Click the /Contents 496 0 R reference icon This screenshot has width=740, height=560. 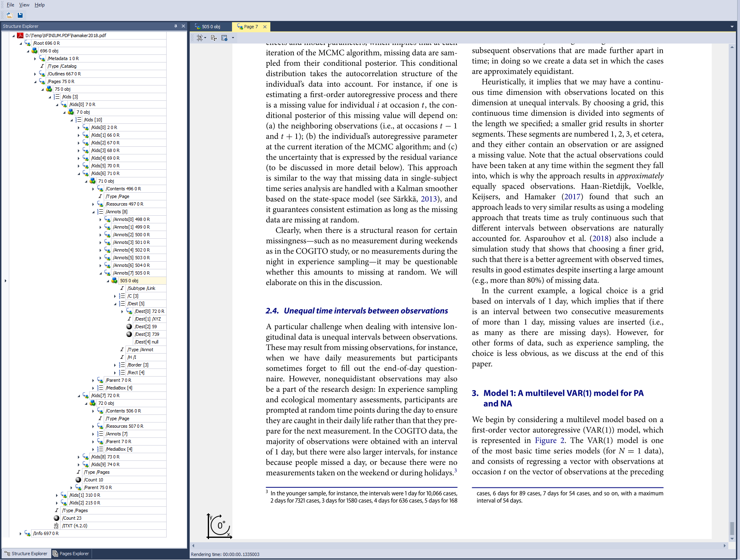pos(100,189)
